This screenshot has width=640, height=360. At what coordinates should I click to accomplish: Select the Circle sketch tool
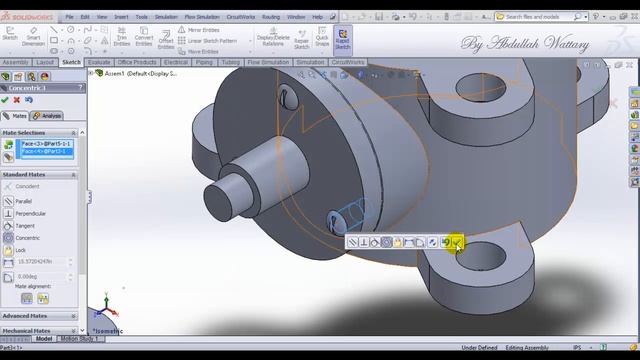click(71, 30)
